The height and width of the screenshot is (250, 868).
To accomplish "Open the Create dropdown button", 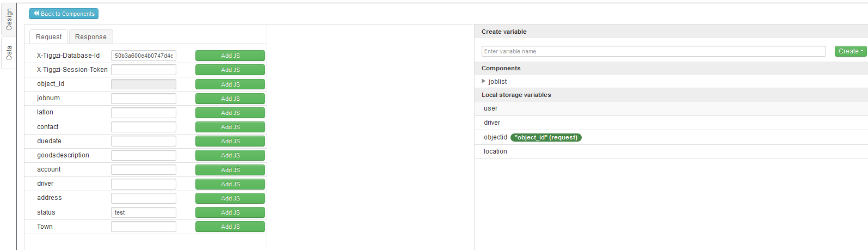I will [x=850, y=51].
